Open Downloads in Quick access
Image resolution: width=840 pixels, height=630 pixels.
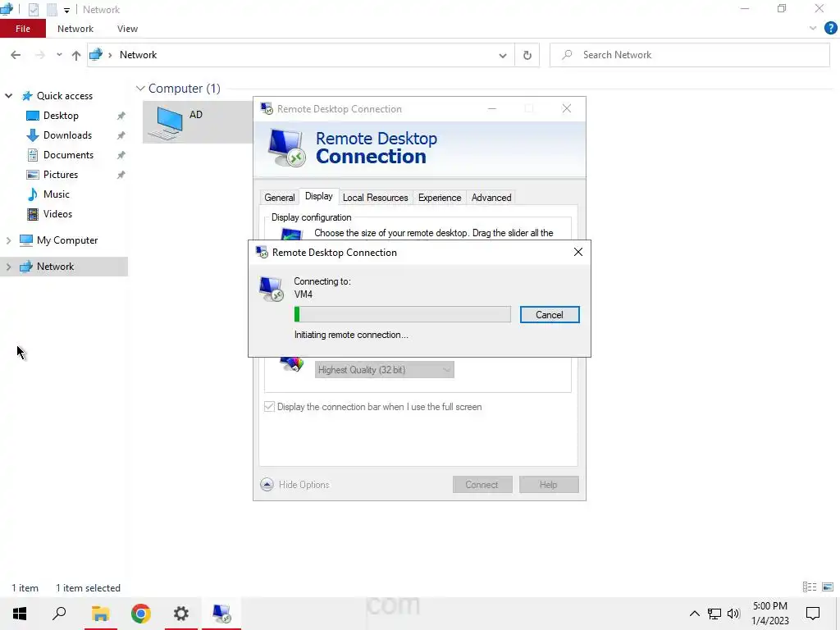67,135
